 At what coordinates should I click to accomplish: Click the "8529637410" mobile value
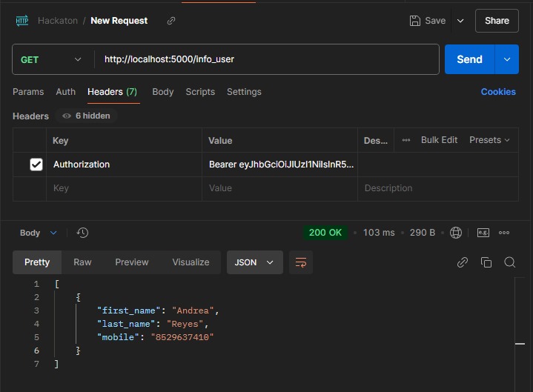click(x=182, y=337)
